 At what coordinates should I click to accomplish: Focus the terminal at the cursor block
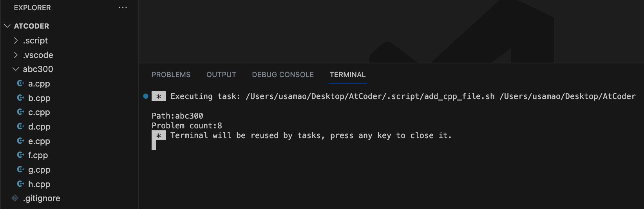154,145
